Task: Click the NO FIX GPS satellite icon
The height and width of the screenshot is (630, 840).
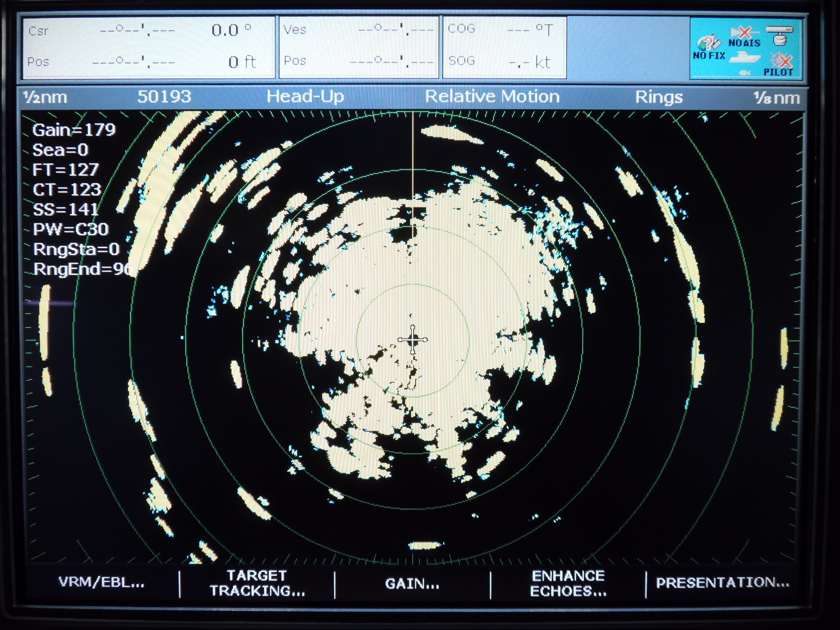Action: pos(709,47)
